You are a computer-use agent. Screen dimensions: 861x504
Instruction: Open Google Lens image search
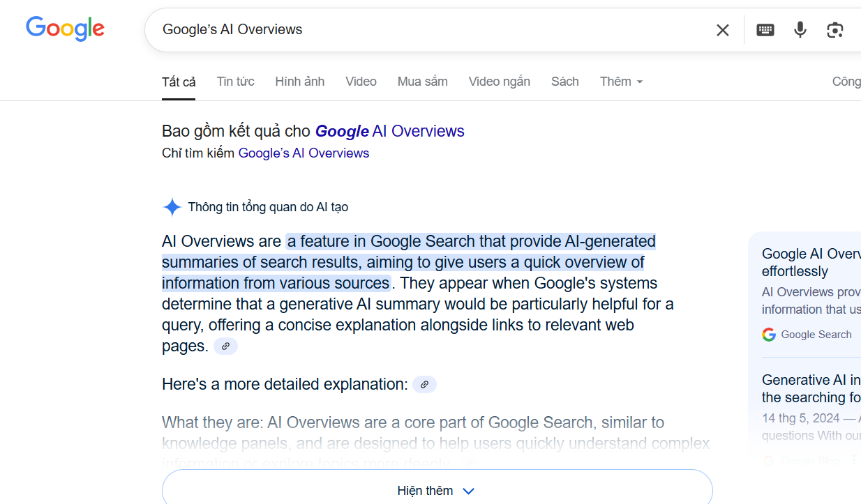point(835,30)
